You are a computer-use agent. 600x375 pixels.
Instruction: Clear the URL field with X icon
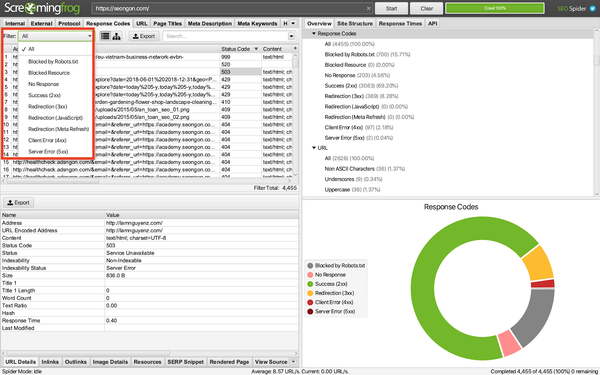(x=368, y=8)
